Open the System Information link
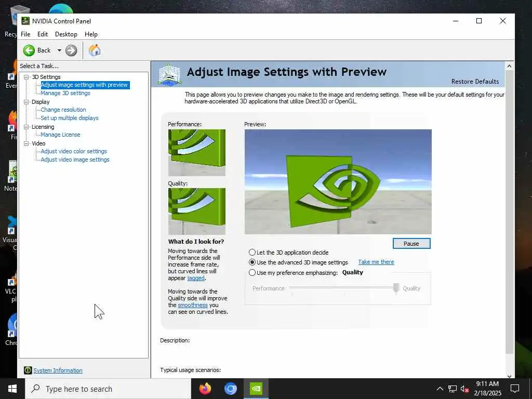The width and height of the screenshot is (532, 399). 58,370
